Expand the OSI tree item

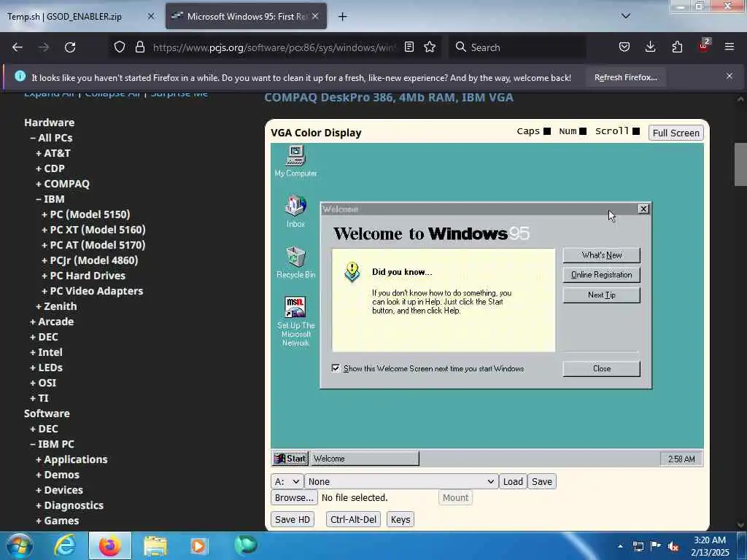tap(43, 383)
